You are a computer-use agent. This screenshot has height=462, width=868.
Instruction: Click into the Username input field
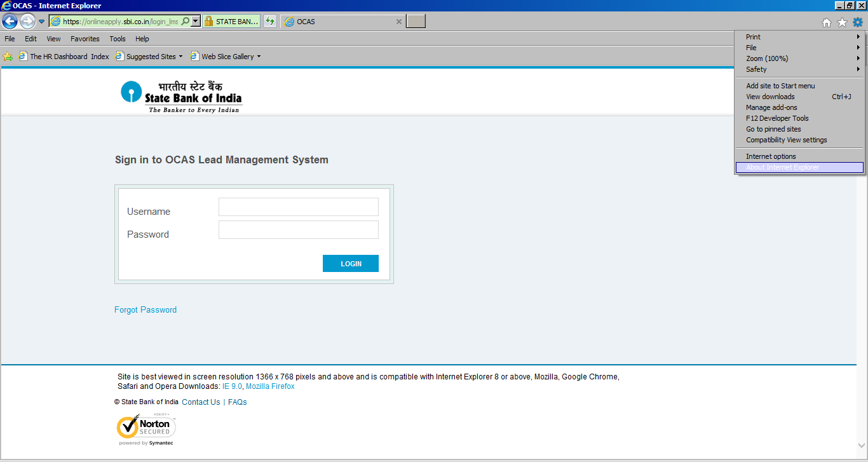click(299, 207)
